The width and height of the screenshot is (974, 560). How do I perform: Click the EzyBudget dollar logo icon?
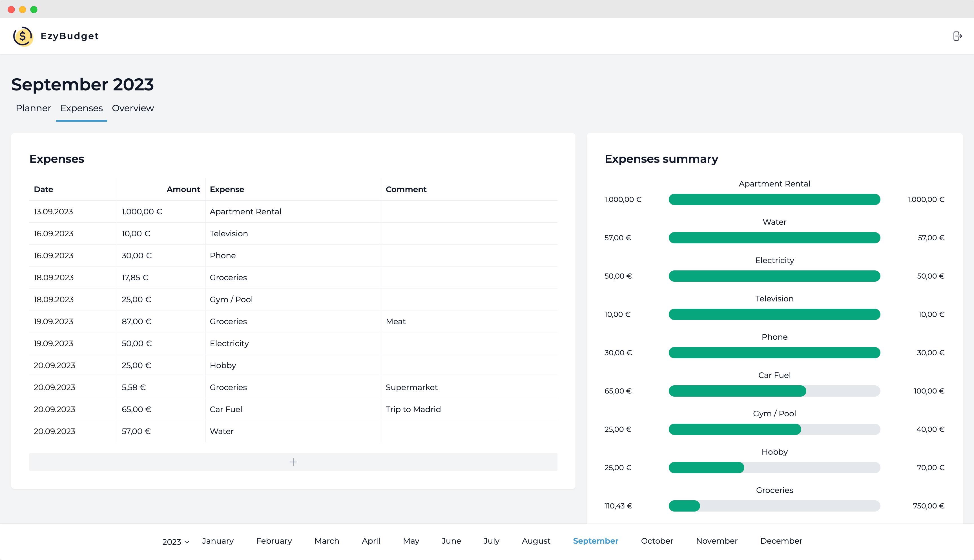pyautogui.click(x=23, y=36)
